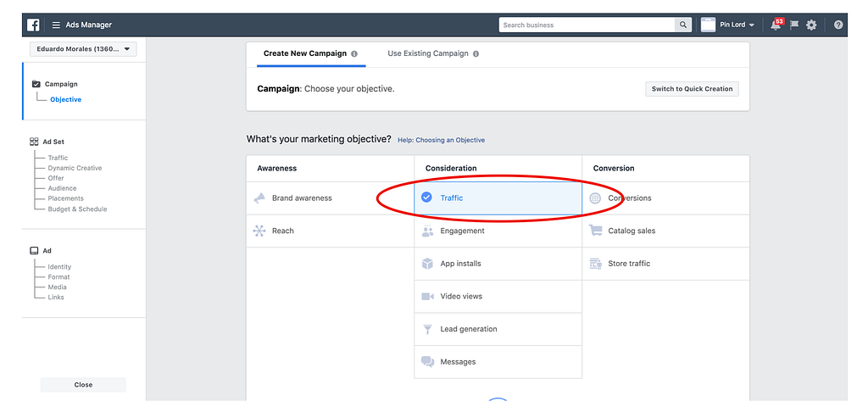Click the search magnifier button
Screen dimensions: 868x412
[x=683, y=25]
